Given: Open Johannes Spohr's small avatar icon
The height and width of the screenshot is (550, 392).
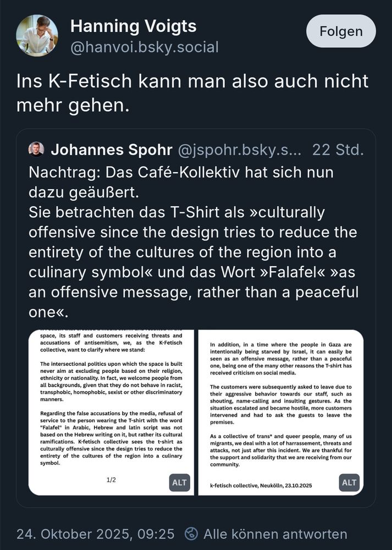Looking at the screenshot, I should point(36,149).
